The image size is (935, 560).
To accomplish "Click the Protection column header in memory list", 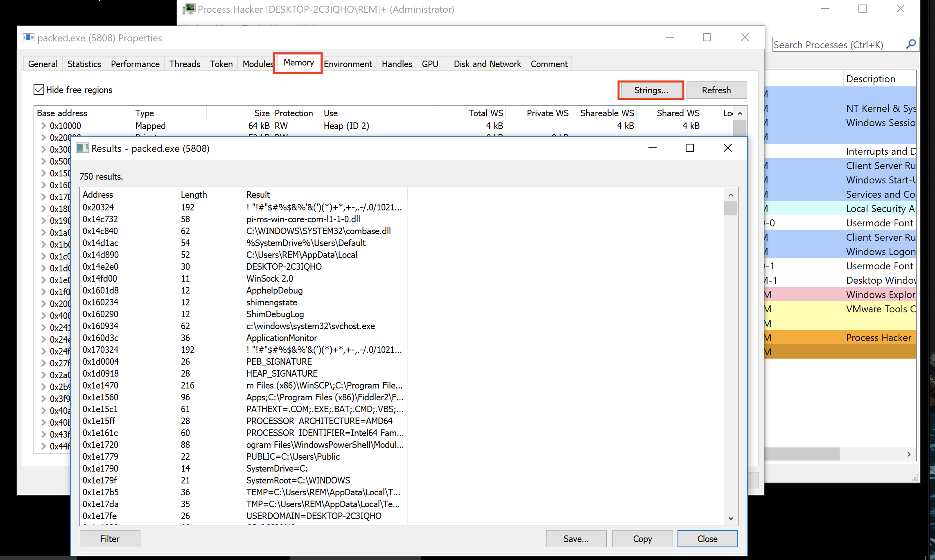I will pos(296,113).
